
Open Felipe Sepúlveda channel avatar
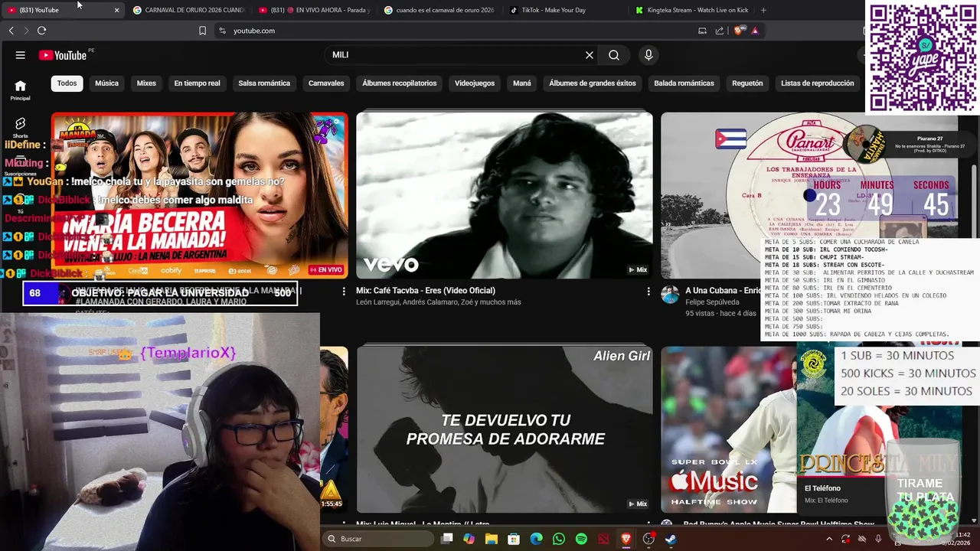tap(670, 295)
